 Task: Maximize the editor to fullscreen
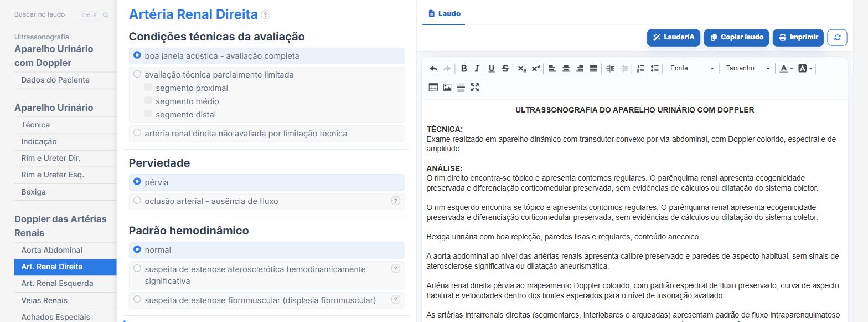(474, 87)
